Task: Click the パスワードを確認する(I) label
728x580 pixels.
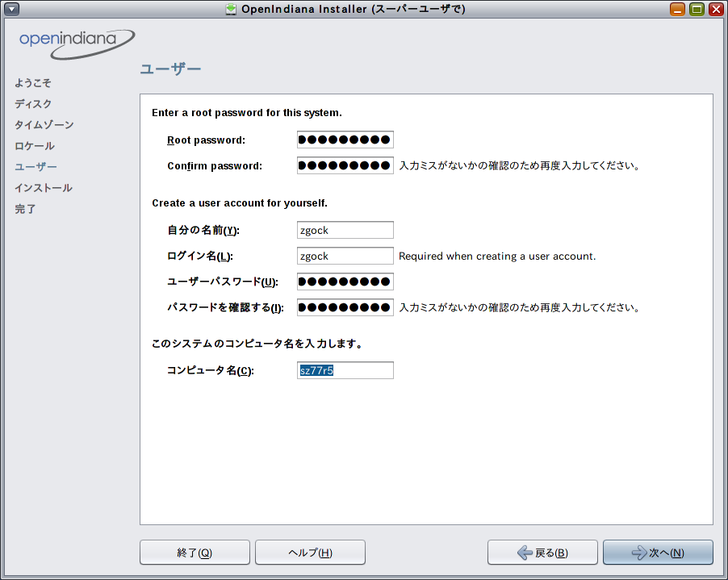Action: point(225,307)
